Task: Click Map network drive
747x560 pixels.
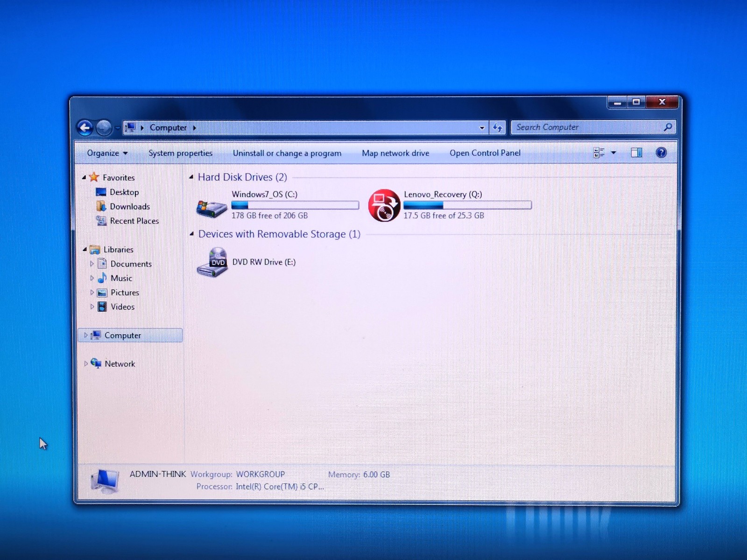Action: 395,153
